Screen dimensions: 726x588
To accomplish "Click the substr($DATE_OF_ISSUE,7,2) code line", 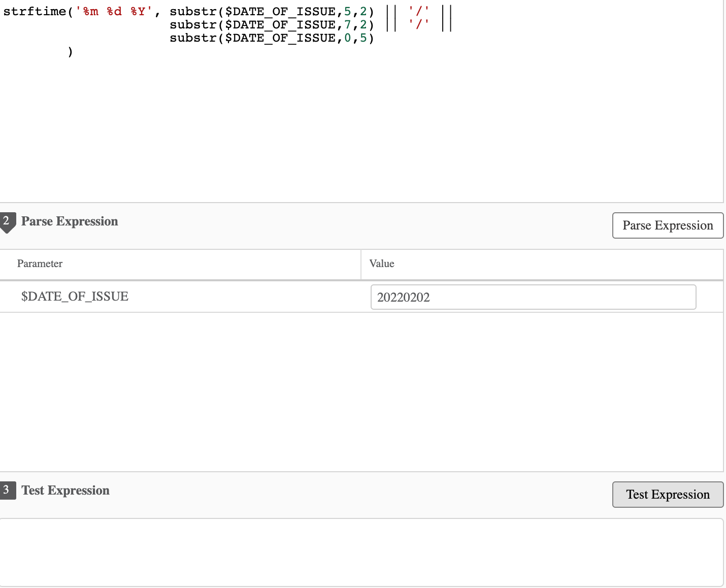I will click(272, 25).
